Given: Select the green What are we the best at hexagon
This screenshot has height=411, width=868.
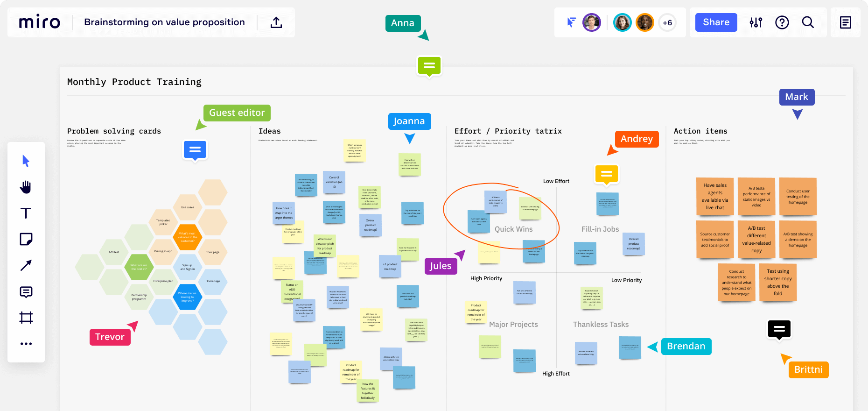Looking at the screenshot, I should (139, 267).
